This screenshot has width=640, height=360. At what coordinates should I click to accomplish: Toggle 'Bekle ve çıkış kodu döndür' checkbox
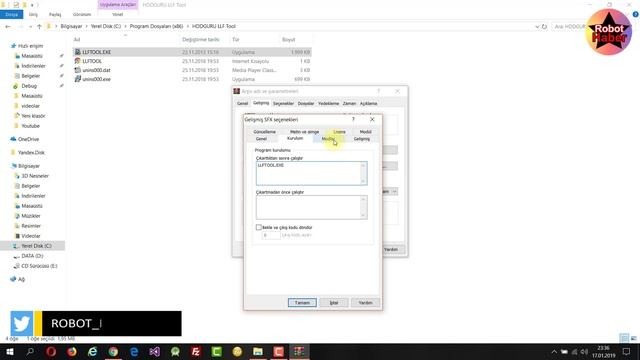coord(259,227)
